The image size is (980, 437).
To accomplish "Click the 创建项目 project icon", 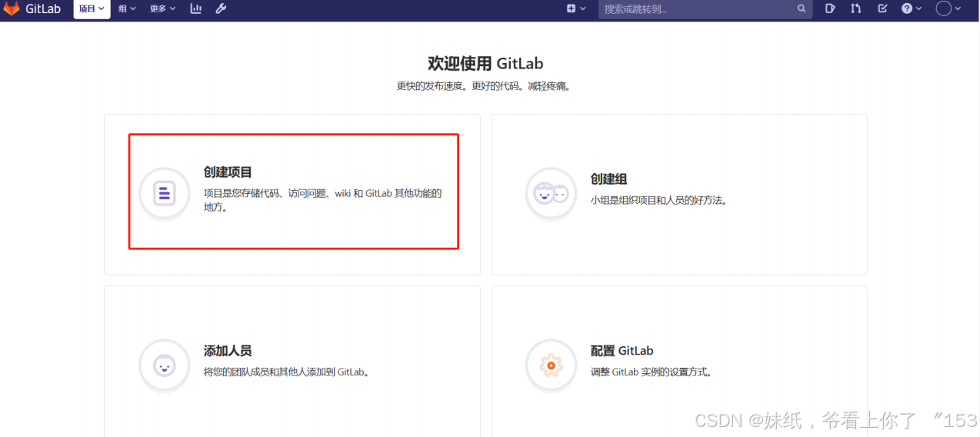I will point(165,193).
